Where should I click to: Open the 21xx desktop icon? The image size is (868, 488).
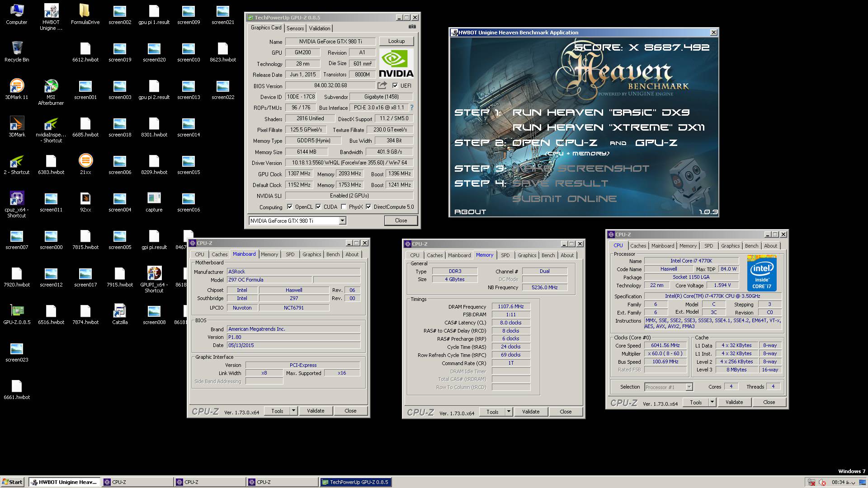85,164
